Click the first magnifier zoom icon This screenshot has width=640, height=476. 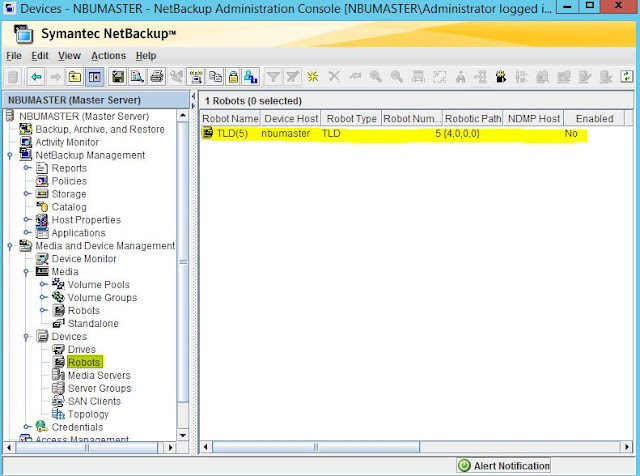pyautogui.click(x=376, y=77)
